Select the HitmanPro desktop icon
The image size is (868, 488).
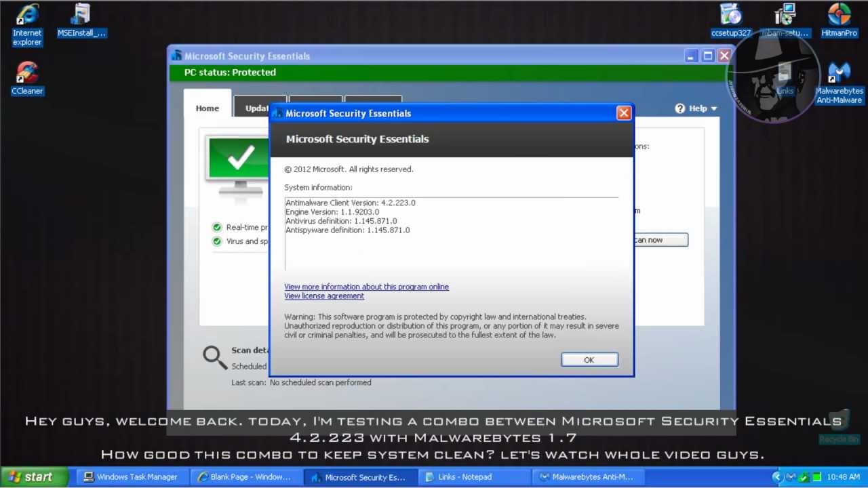(839, 20)
